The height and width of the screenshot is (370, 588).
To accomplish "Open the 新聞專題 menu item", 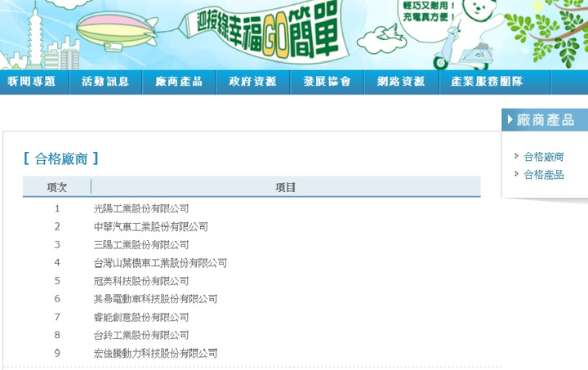I will point(32,82).
